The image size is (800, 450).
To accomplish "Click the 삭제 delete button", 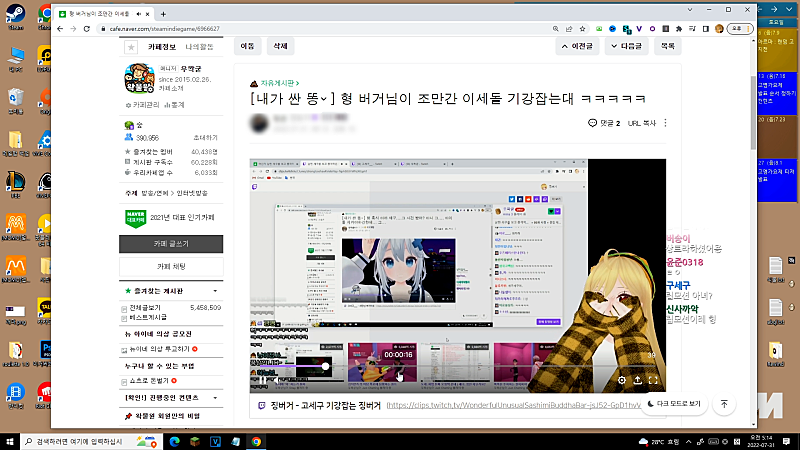I will (280, 46).
